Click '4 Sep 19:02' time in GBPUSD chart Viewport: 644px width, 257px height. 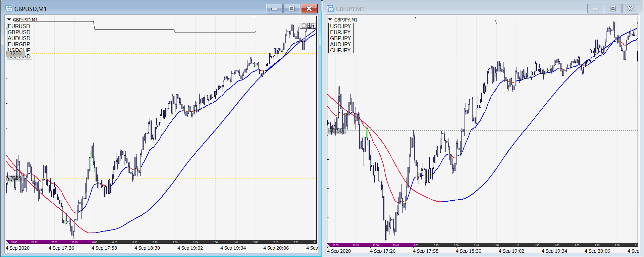(x=190, y=248)
